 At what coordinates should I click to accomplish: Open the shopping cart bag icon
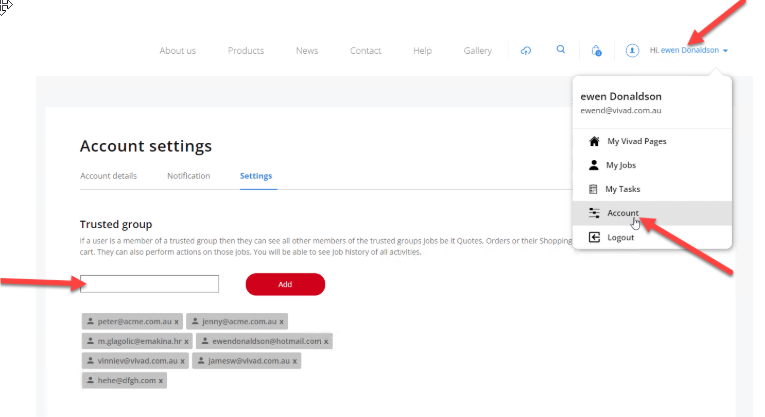tap(597, 51)
